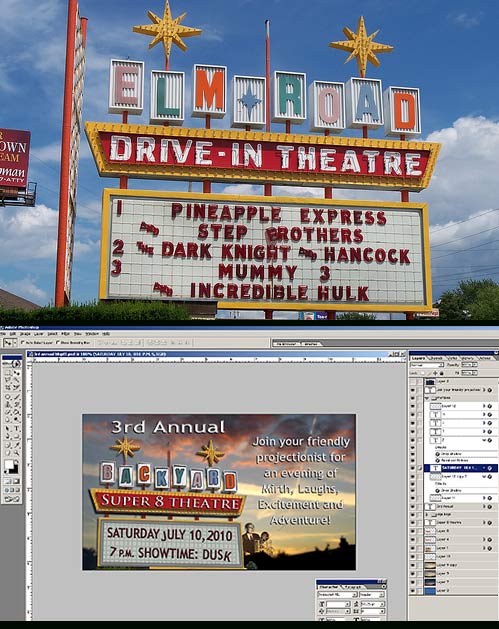499x629 pixels.
Task: Select the Layer 7 thumbnail
Action: (430, 582)
